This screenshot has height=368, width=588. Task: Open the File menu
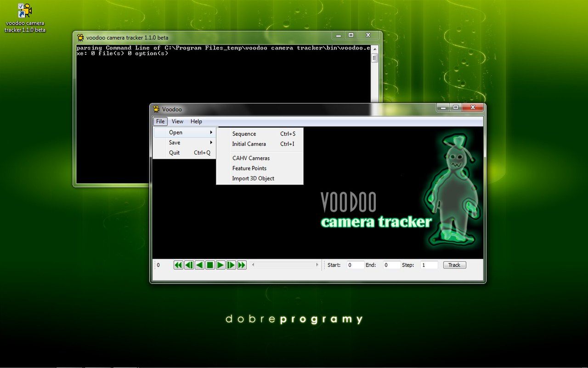coord(160,121)
